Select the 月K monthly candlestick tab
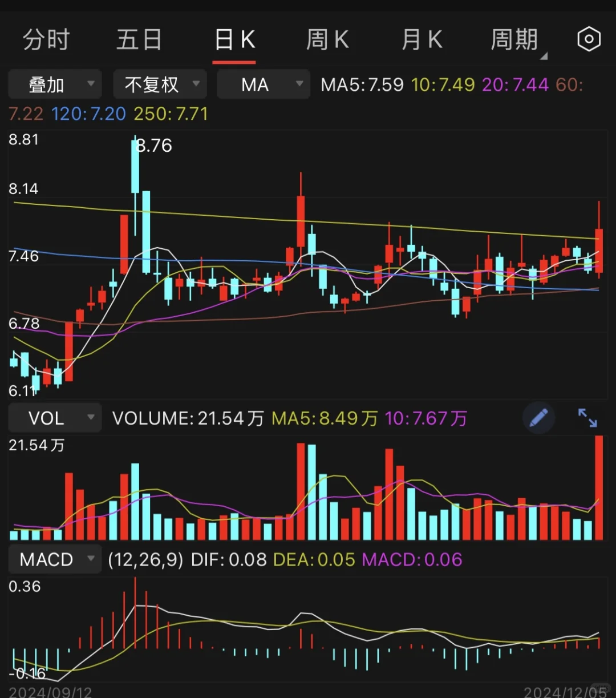 pyautogui.click(x=422, y=40)
